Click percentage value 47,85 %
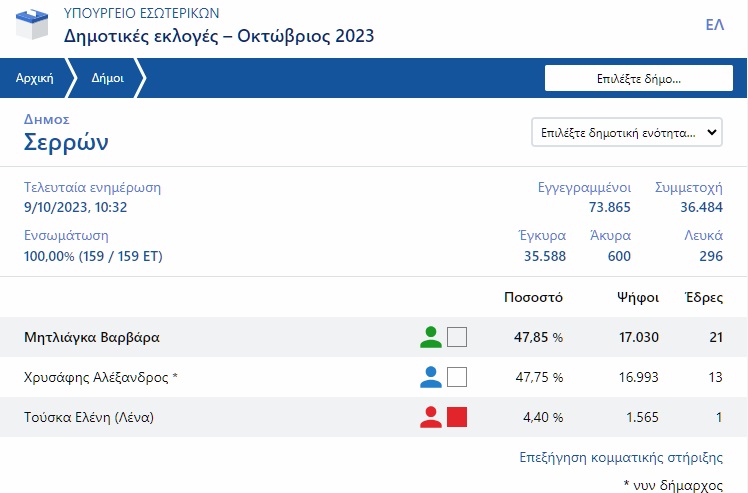The height and width of the screenshot is (493, 748). 538,337
